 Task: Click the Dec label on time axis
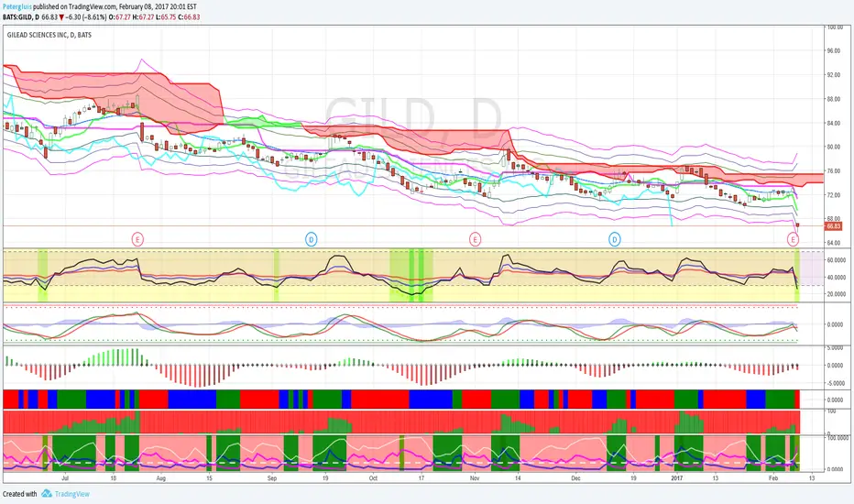(575, 477)
